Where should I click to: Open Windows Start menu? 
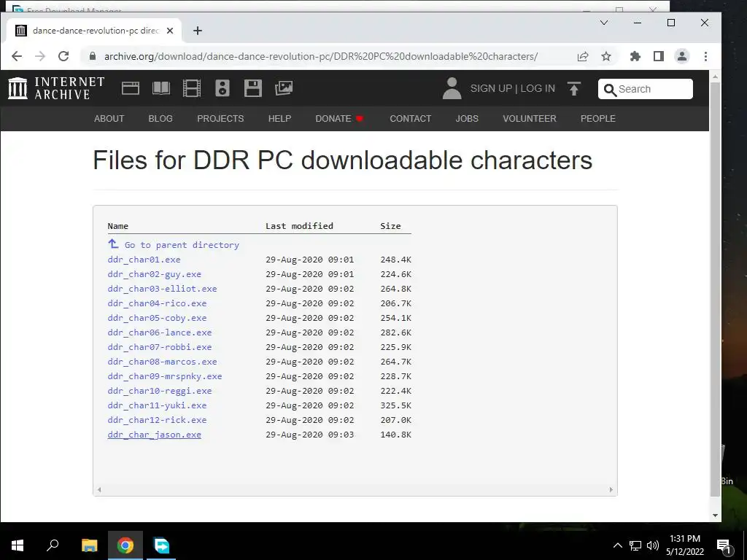click(18, 545)
